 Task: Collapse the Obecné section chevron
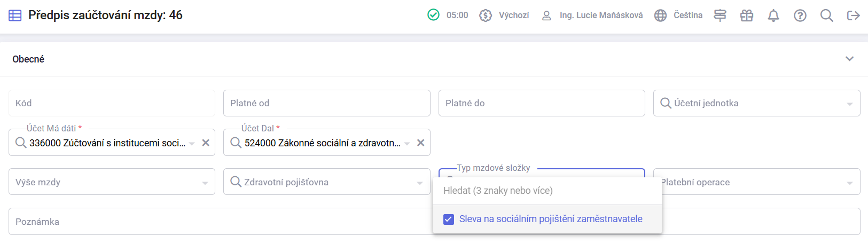[849, 59]
